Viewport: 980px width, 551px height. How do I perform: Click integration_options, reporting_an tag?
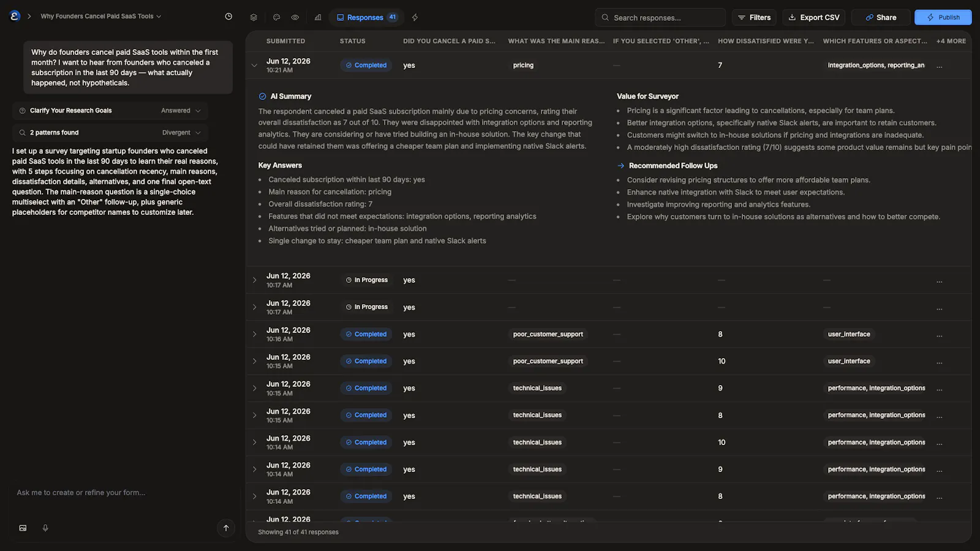[x=876, y=65]
